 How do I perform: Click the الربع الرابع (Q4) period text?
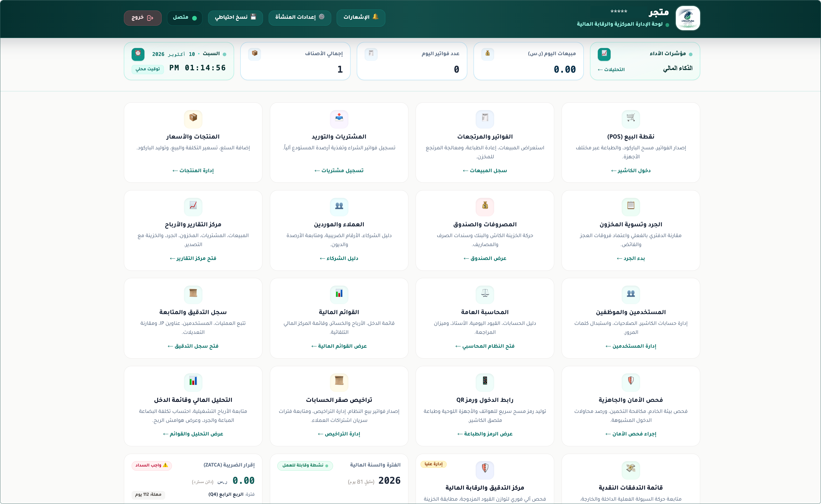(x=226, y=494)
